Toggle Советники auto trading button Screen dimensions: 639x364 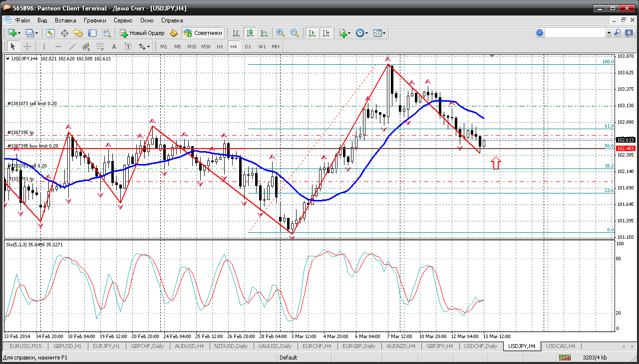pyautogui.click(x=203, y=33)
